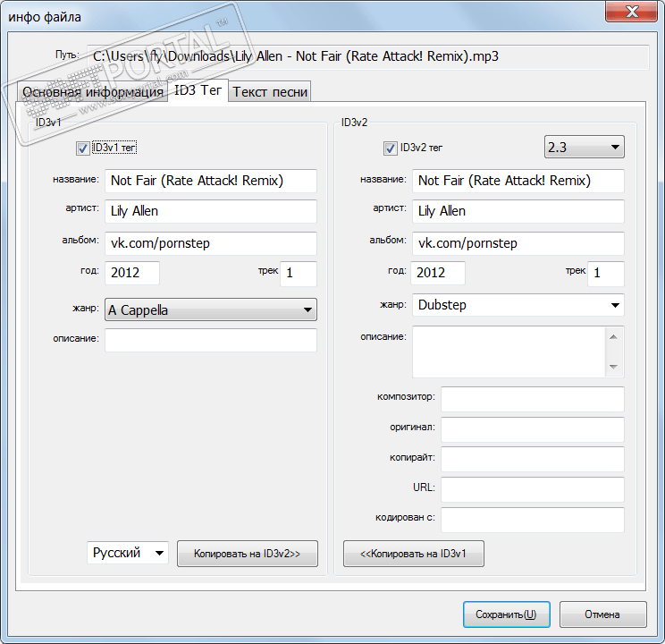Screen dimensions: 665x644
Task: Click the оригинал input field
Action: click(532, 429)
